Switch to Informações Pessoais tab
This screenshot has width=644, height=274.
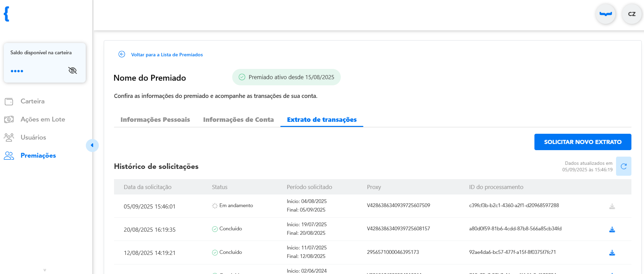tap(155, 120)
